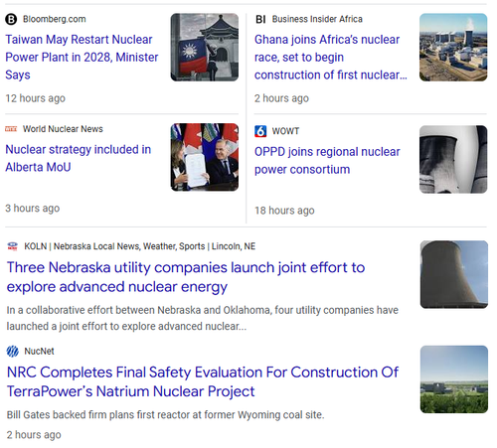
Task: Click the Business Insider Africa source name
Action: click(317, 19)
